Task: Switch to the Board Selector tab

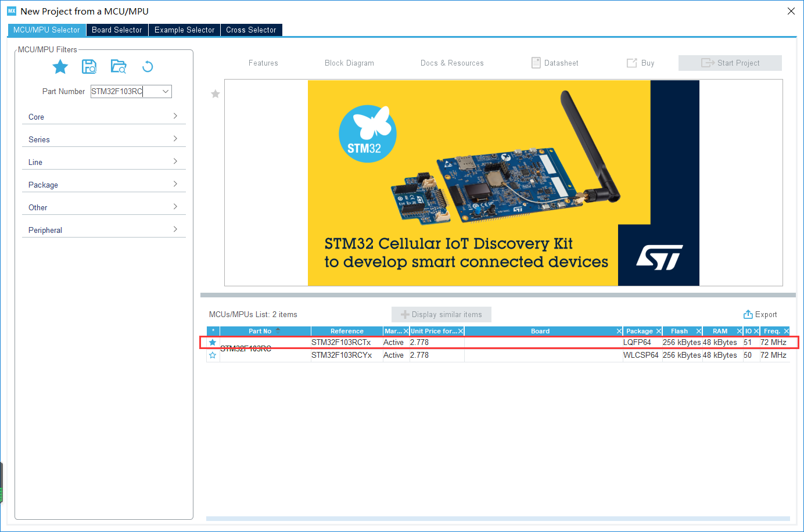Action: (117, 30)
